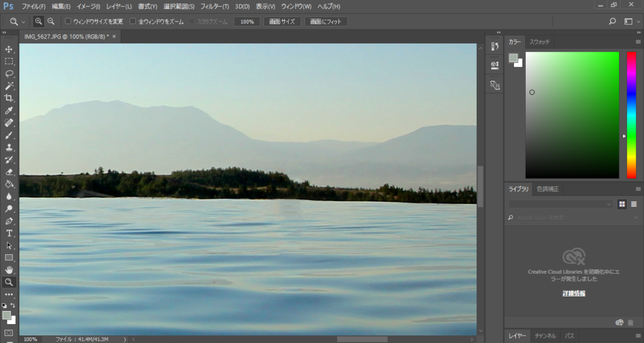Viewport: 644px width, 343px height.
Task: Select the Move tool
Action: tap(9, 49)
